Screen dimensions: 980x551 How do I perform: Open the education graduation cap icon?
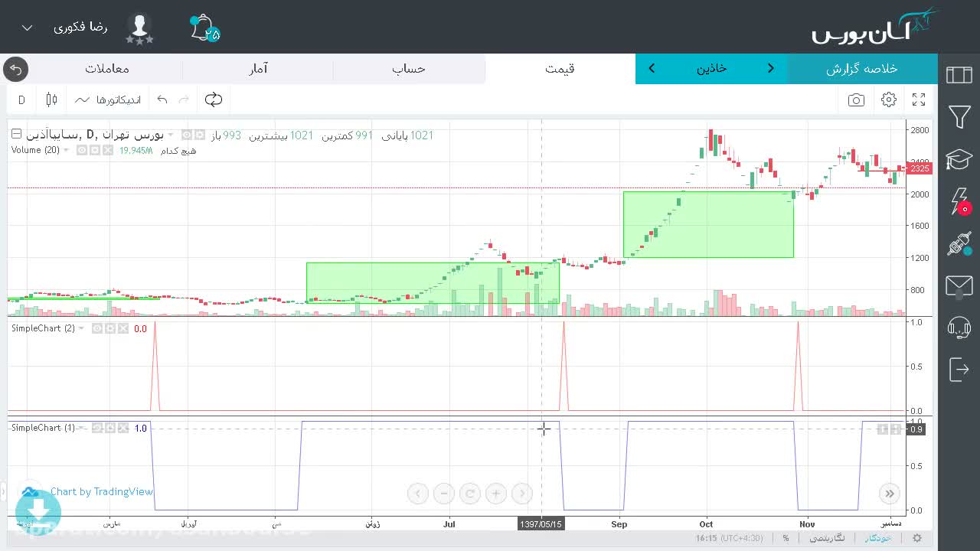coord(959,159)
